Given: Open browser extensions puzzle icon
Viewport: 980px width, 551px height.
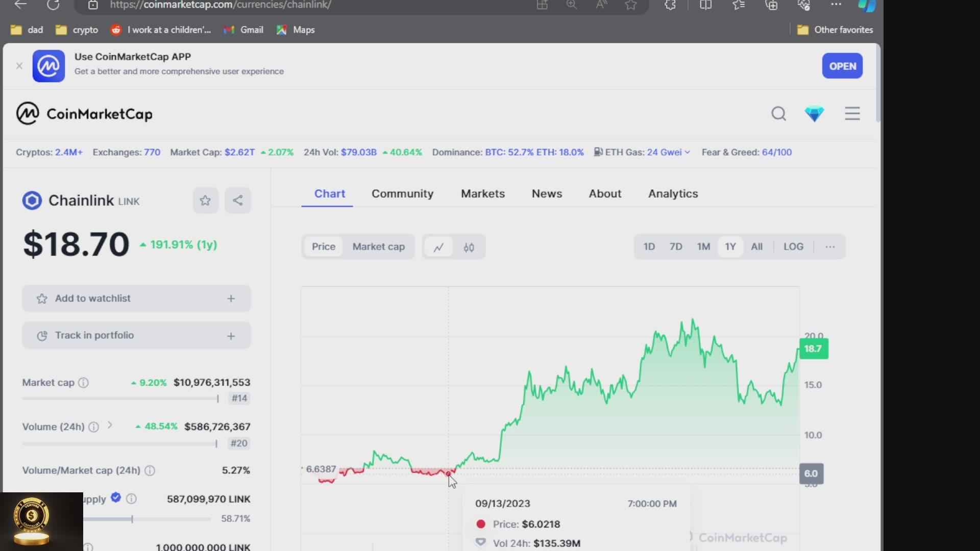Looking at the screenshot, I should (670, 5).
